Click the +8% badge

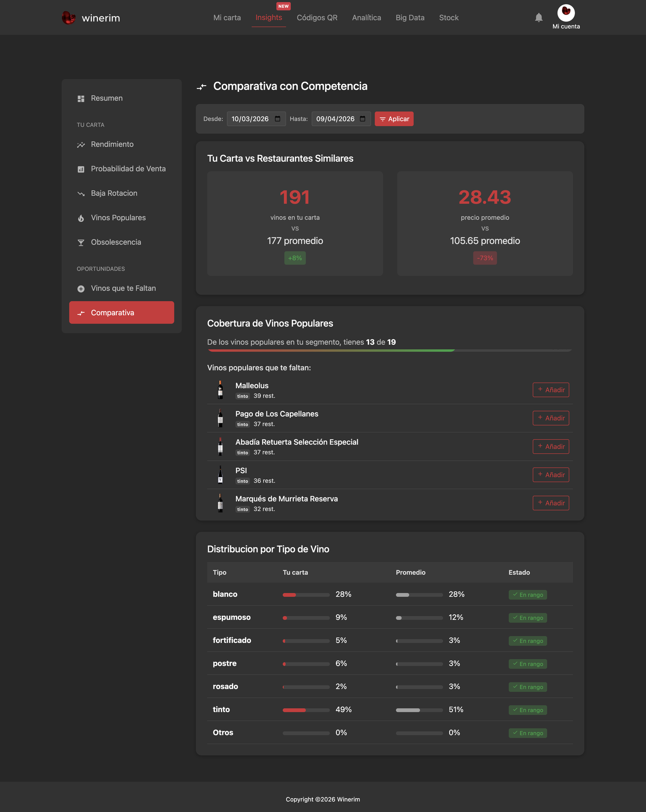point(295,258)
